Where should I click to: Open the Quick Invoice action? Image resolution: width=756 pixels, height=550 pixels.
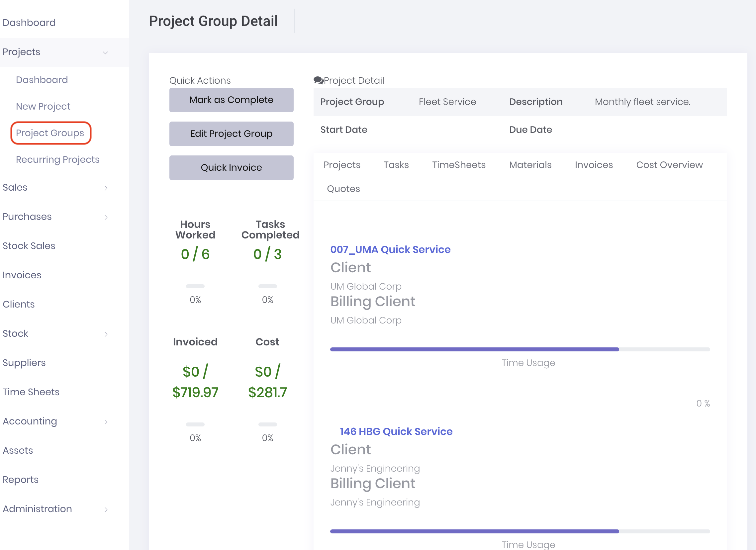coord(231,167)
